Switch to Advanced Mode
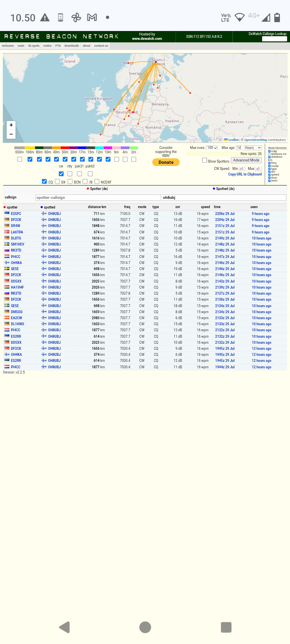 point(246,160)
